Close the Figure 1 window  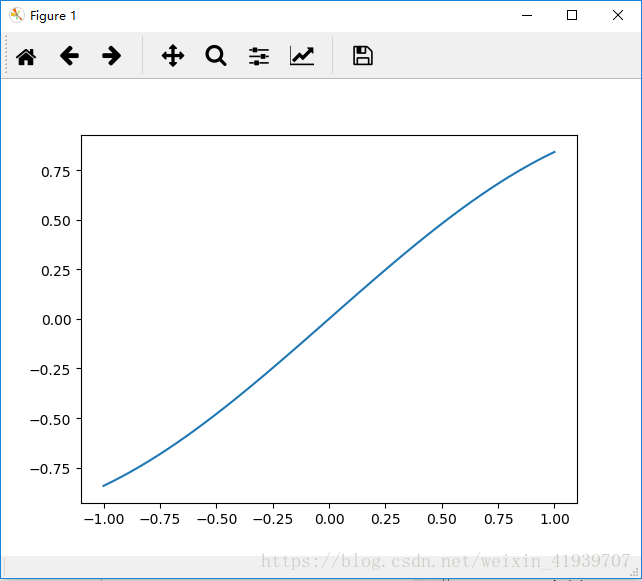pyautogui.click(x=618, y=16)
